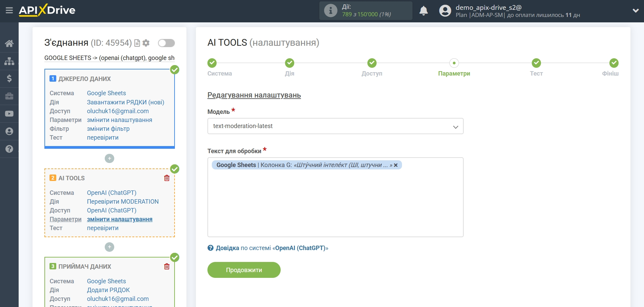Toggle the connection enable switch
Viewport: 644px width, 307px height.
pos(166,43)
